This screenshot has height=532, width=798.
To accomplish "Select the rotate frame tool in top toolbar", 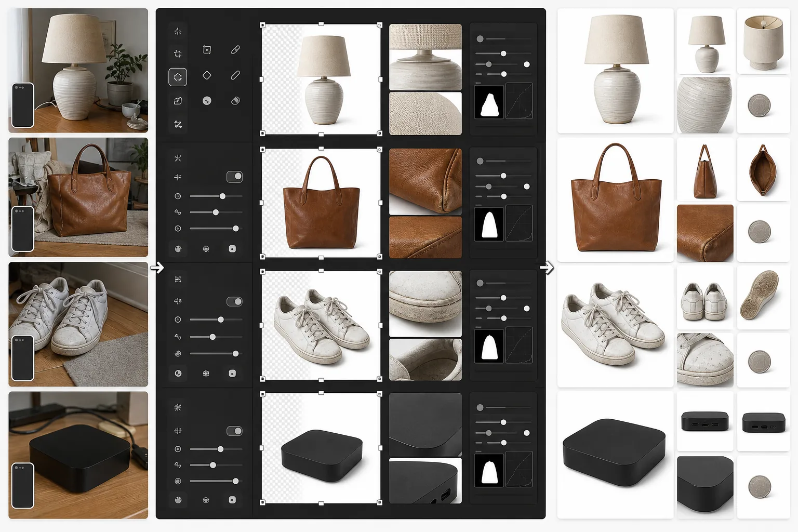I will point(207,50).
